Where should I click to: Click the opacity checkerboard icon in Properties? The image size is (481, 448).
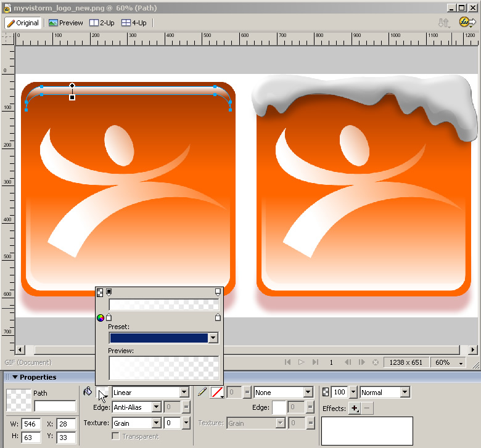click(x=326, y=392)
